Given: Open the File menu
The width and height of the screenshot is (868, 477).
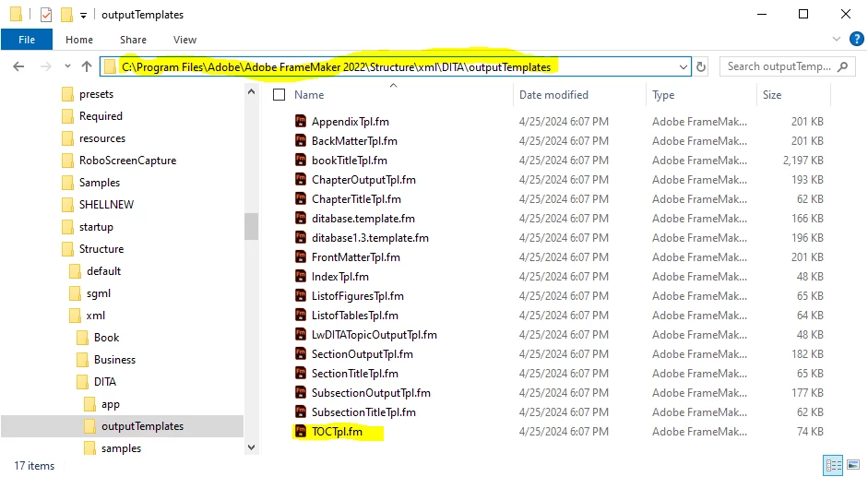Looking at the screenshot, I should pyautogui.click(x=27, y=40).
